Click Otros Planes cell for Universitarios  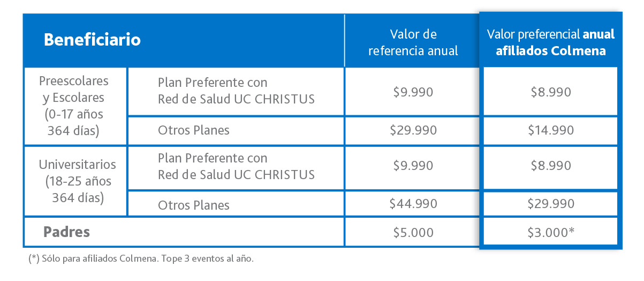pyautogui.click(x=194, y=205)
